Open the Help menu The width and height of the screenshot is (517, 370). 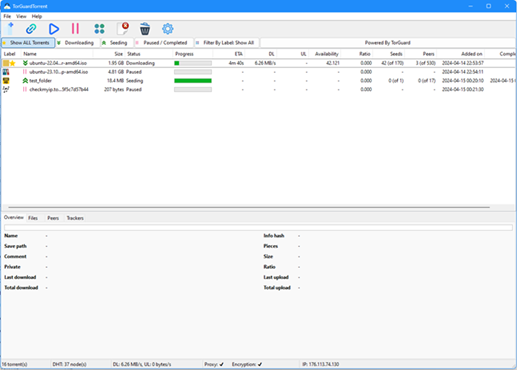[37, 16]
